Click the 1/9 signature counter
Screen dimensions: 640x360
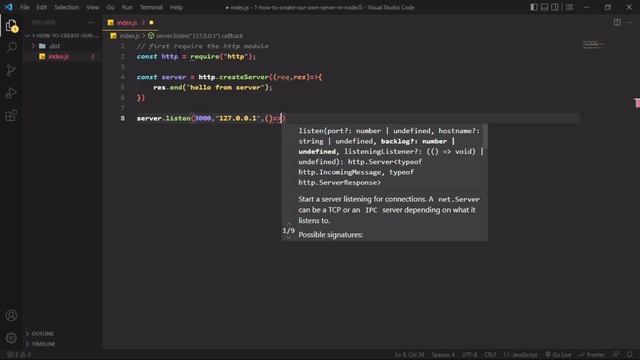coord(288,231)
